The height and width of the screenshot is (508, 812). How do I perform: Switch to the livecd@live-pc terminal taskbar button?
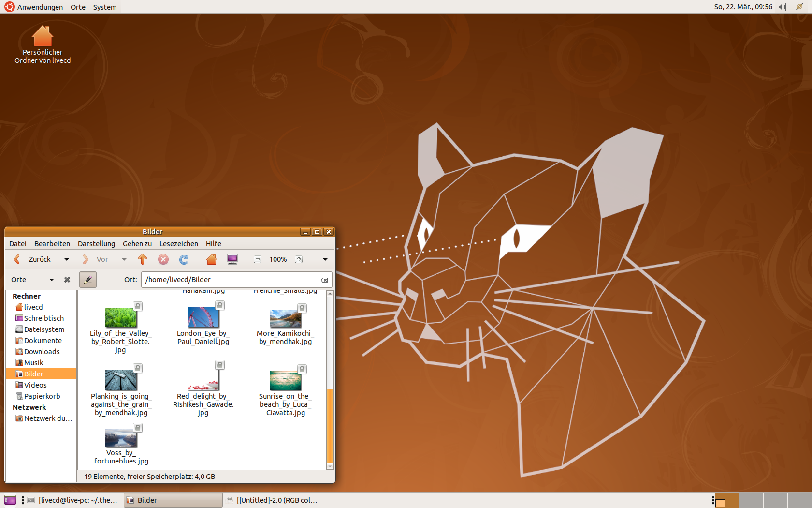[72, 500]
